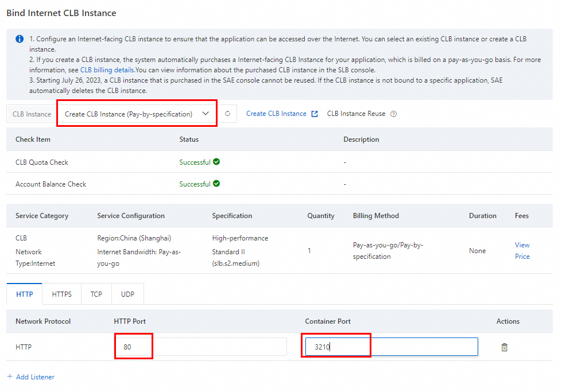Click the plus icon for Add Listener
The height and width of the screenshot is (392, 562).
point(9,377)
